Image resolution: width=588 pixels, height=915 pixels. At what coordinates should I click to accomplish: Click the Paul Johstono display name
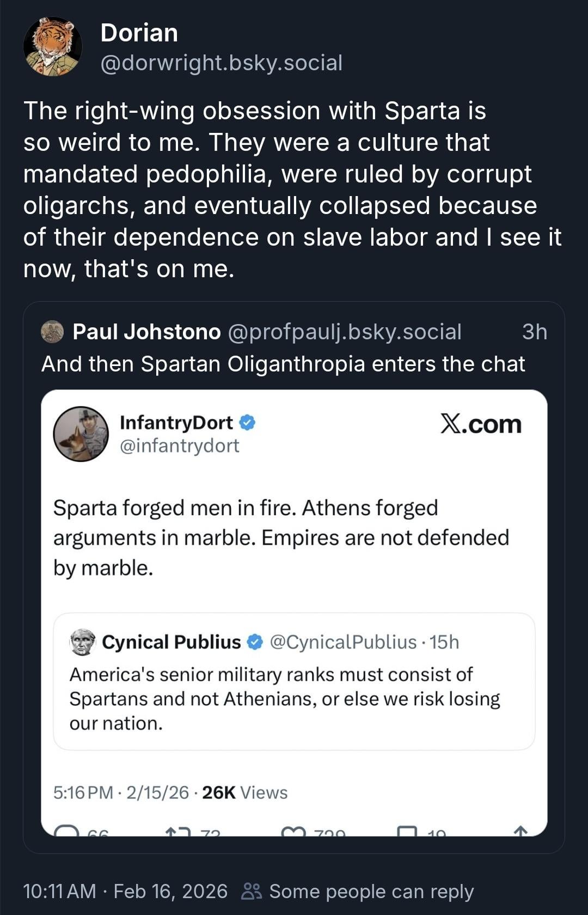tap(146, 332)
